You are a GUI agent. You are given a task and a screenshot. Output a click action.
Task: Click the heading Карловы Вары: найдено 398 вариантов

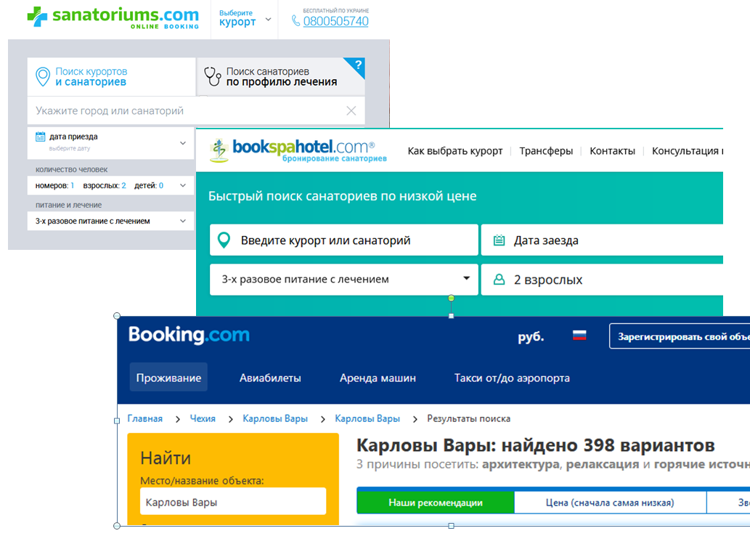pos(536,446)
